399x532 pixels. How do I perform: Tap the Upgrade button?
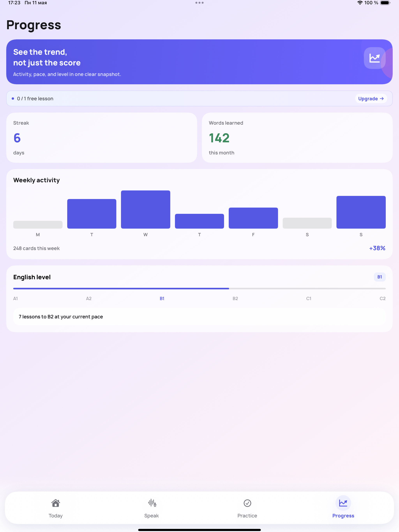tap(371, 99)
